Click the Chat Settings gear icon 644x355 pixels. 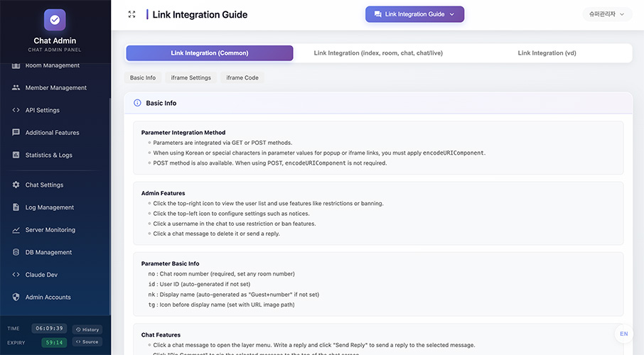[16, 185]
